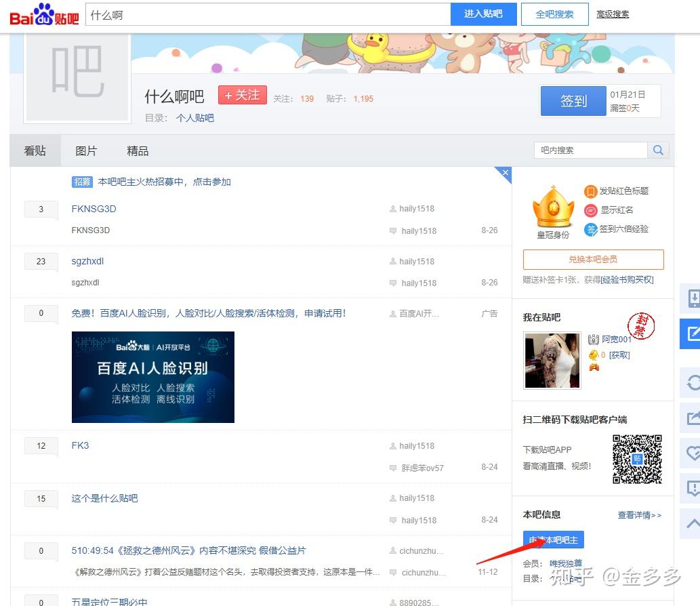Switch to the 图片 tab
The height and width of the screenshot is (606, 700).
(x=86, y=151)
